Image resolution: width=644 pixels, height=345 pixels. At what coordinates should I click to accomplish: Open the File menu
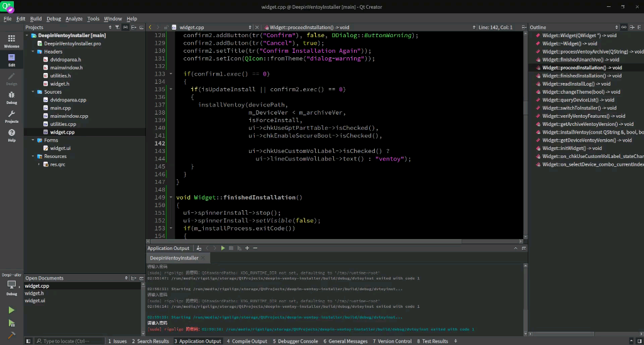pos(8,18)
